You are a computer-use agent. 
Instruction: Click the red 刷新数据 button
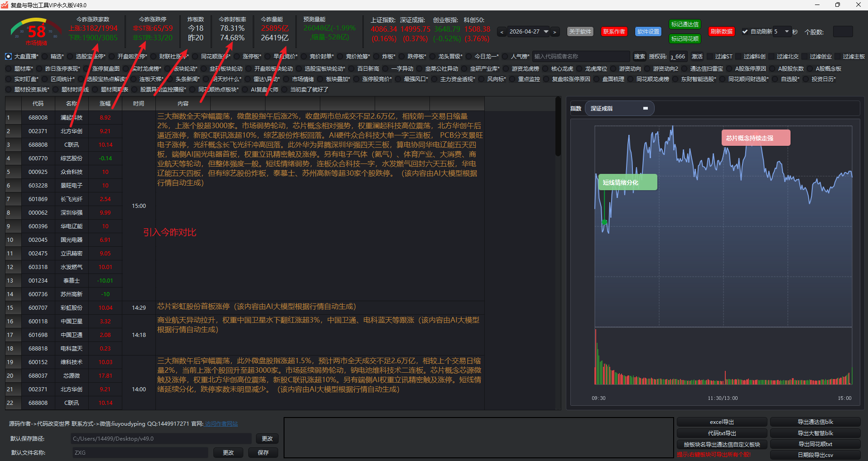721,32
